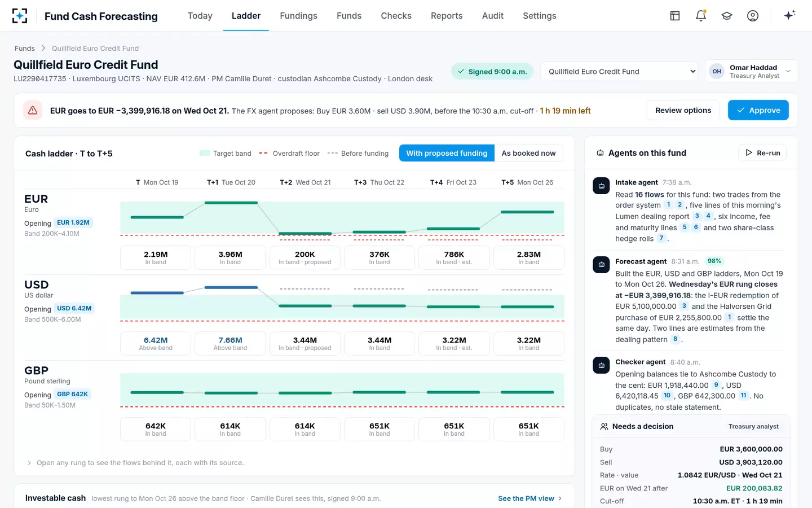Image resolution: width=812 pixels, height=508 pixels.
Task: Click the GBP 642K opening balance chip
Action: point(72,394)
